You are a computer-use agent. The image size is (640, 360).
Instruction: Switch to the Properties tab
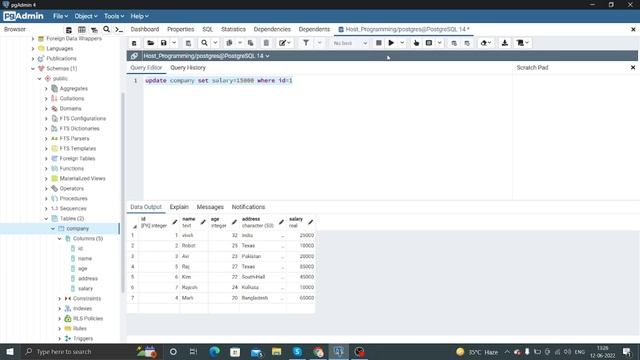(x=180, y=29)
